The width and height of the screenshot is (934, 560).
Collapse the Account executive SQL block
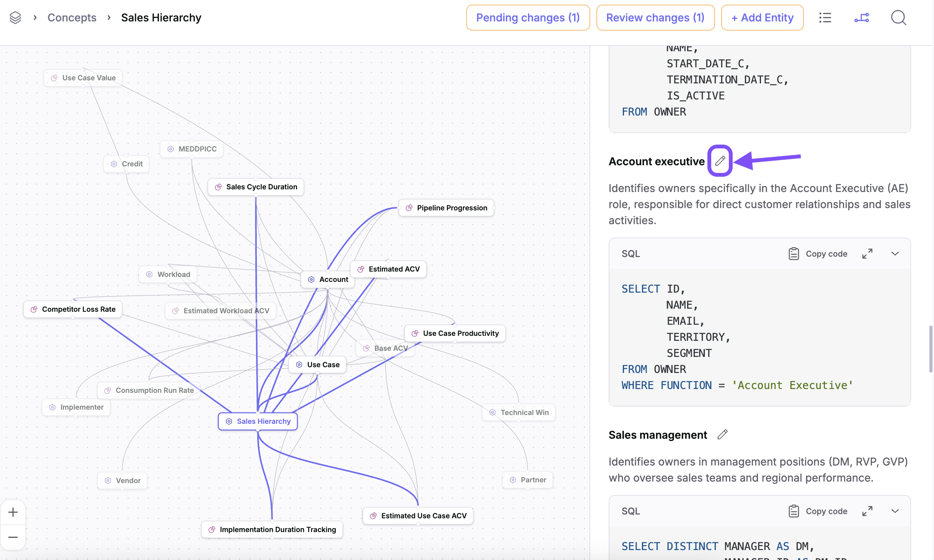pos(895,254)
